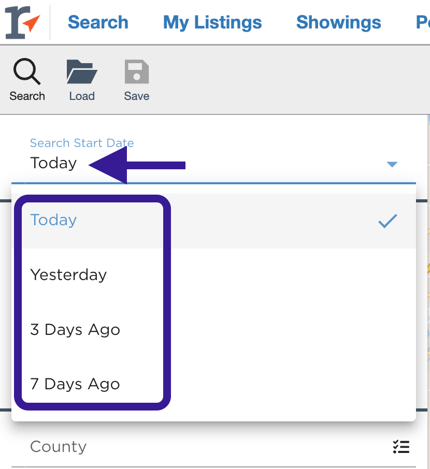
Task: Click the checkmark beside Today option
Action: point(388,221)
